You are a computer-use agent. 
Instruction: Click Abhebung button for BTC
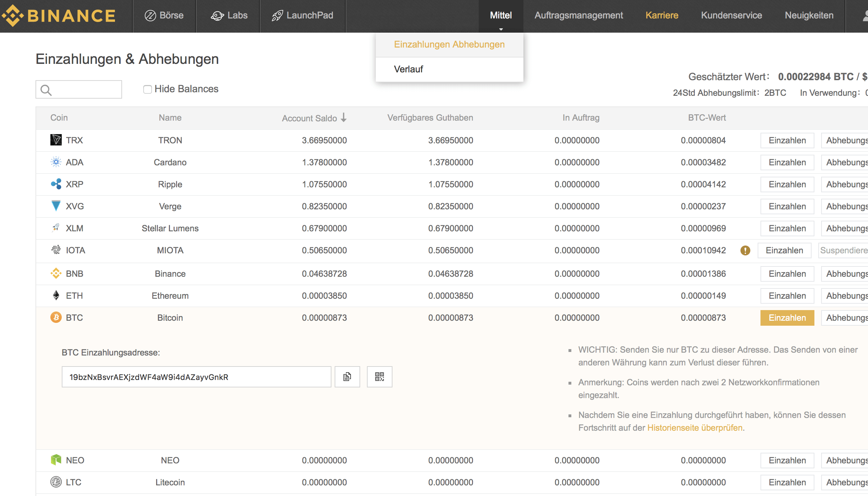(x=845, y=318)
